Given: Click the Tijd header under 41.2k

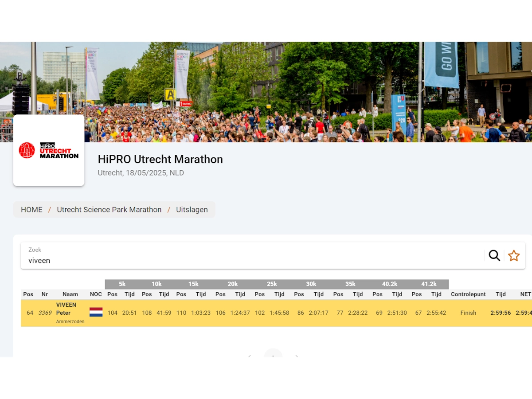Looking at the screenshot, I should (436, 294).
